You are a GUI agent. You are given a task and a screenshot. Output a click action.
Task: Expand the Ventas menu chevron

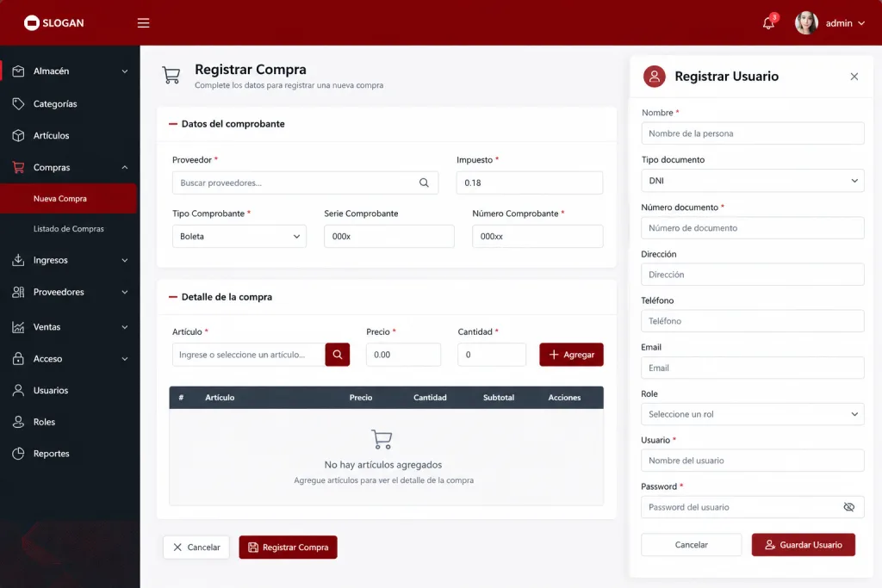(x=125, y=326)
